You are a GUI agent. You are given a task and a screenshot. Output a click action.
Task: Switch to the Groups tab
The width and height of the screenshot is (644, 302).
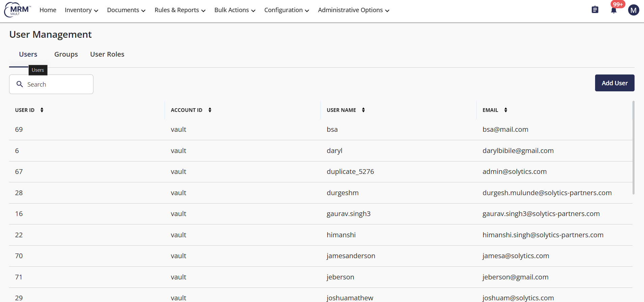click(66, 54)
